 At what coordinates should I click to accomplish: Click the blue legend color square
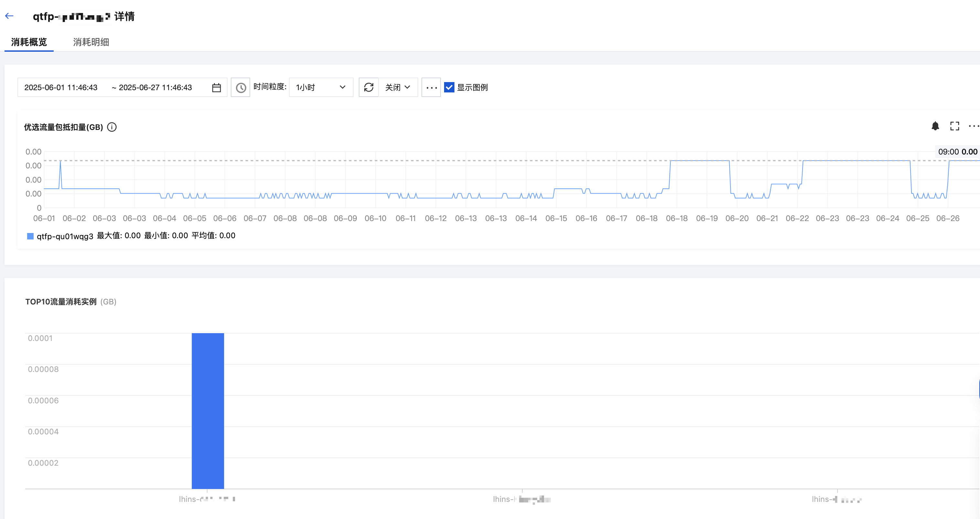click(x=30, y=236)
